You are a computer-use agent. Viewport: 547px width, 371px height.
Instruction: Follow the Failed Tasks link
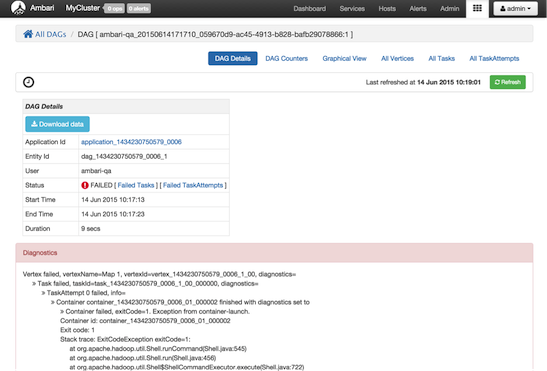(x=136, y=185)
